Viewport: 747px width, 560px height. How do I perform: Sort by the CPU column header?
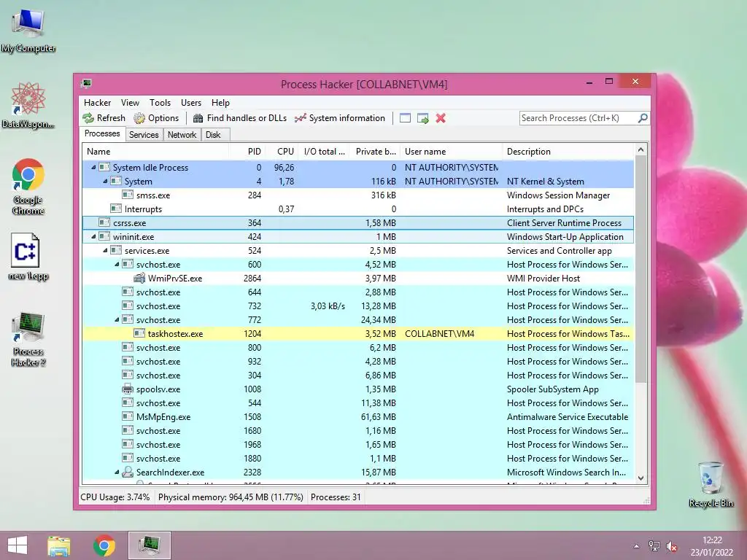click(x=281, y=152)
